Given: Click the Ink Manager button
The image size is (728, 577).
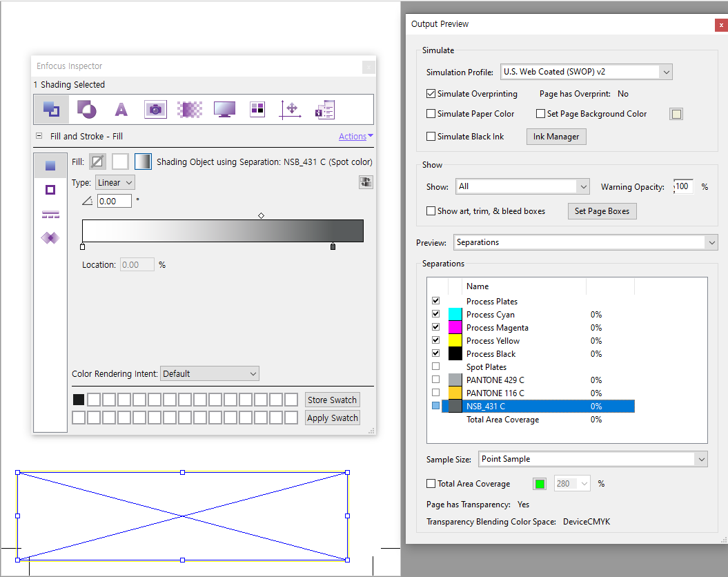Looking at the screenshot, I should point(556,137).
